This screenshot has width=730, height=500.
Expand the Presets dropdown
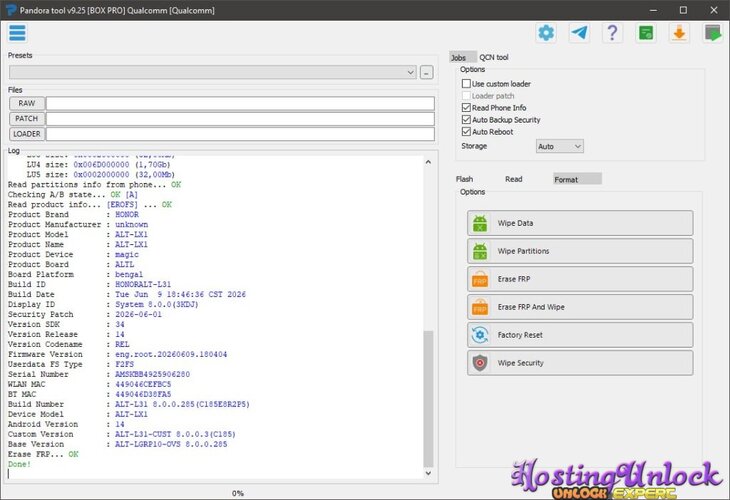coord(212,72)
